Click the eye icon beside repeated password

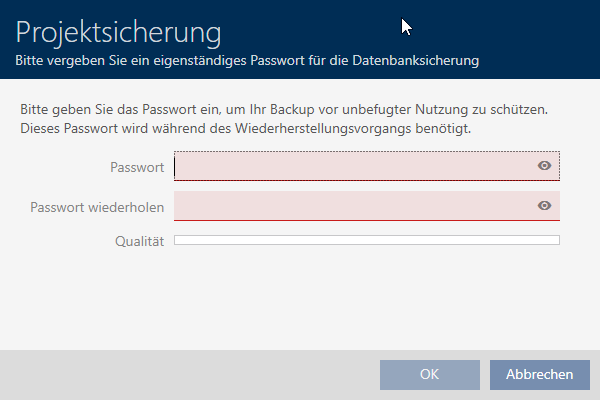(544, 205)
